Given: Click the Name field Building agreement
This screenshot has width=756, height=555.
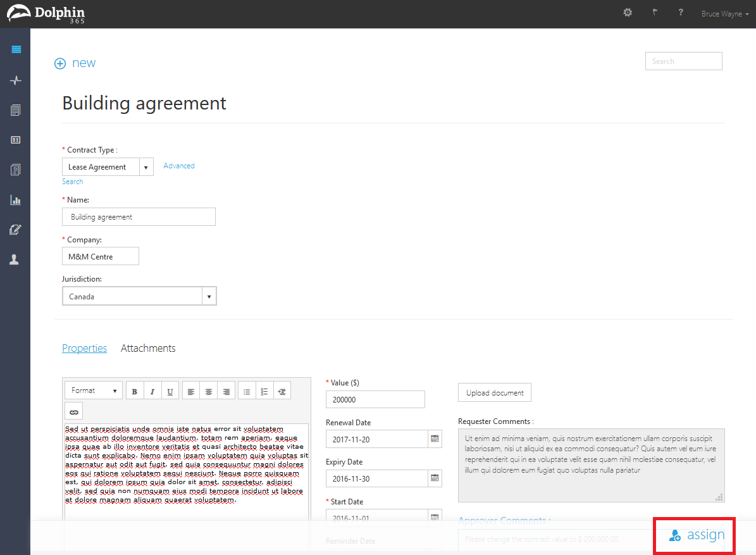Looking at the screenshot, I should [x=139, y=217].
